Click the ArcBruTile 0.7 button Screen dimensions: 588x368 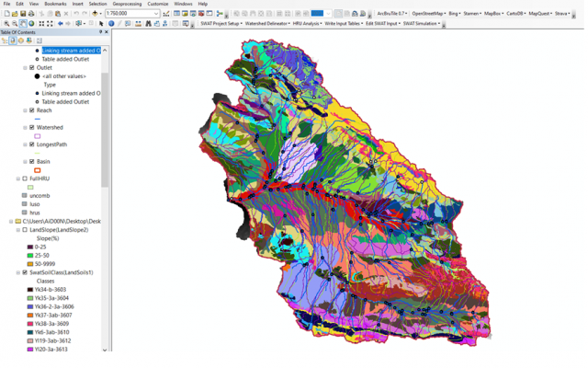392,14
